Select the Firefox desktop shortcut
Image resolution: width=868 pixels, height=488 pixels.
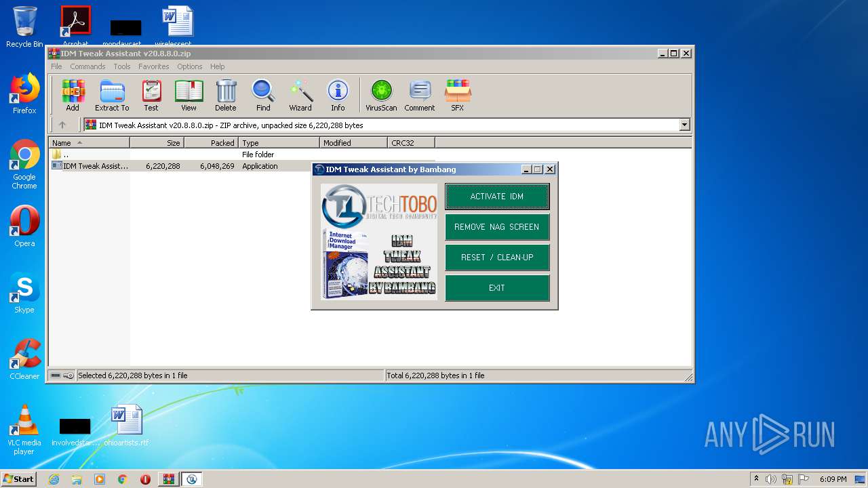pos(24,94)
